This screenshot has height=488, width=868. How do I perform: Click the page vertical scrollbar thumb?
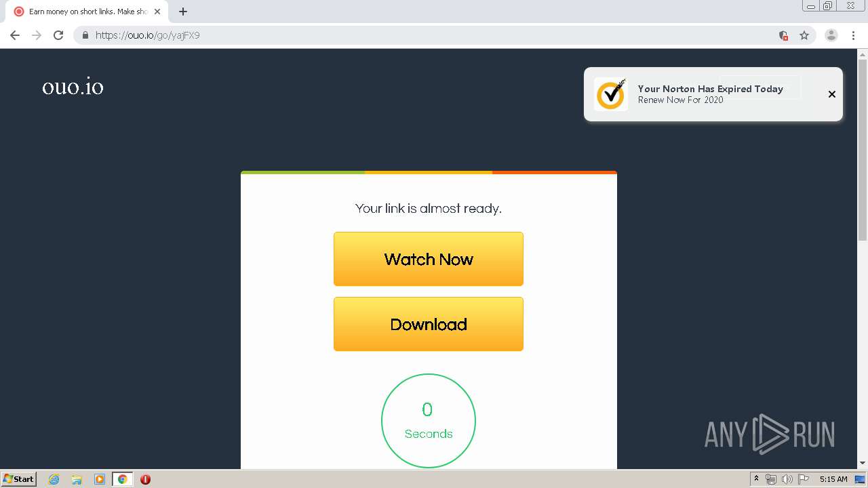point(863,149)
